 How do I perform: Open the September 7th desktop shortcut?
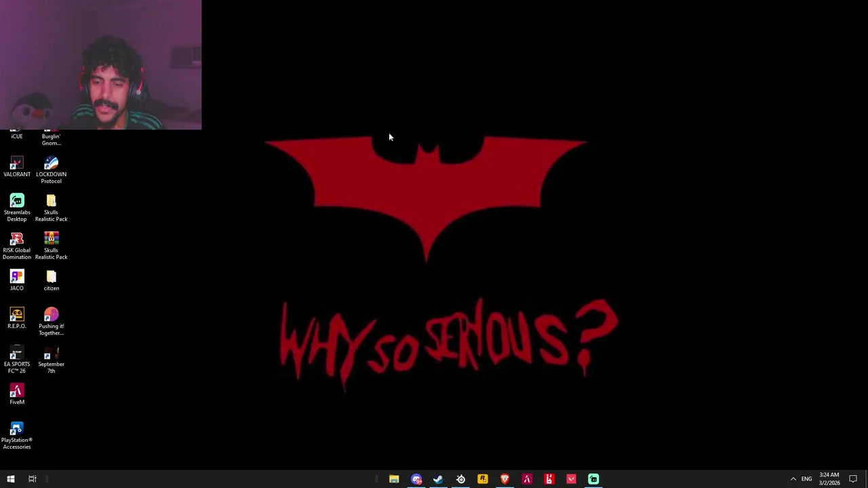(x=51, y=359)
